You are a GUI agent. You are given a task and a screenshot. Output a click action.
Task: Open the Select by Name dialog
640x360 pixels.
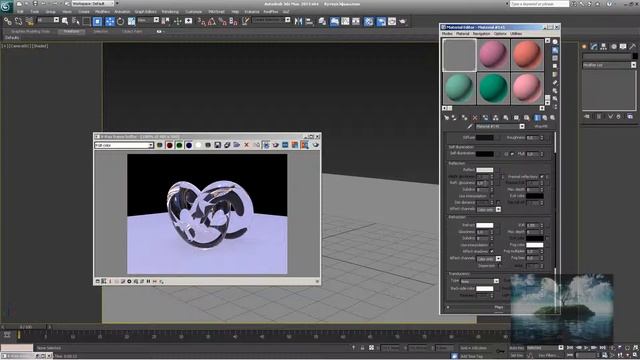coord(76,21)
